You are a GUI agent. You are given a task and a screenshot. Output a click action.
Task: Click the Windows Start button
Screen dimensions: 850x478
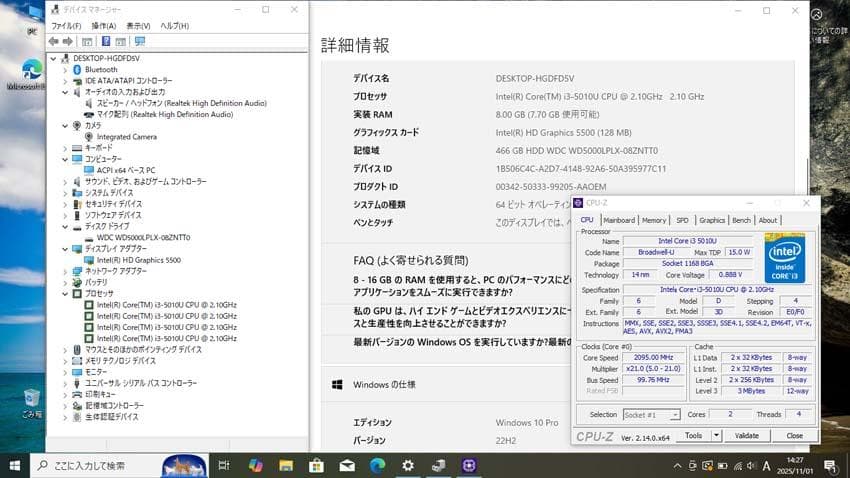[15, 466]
